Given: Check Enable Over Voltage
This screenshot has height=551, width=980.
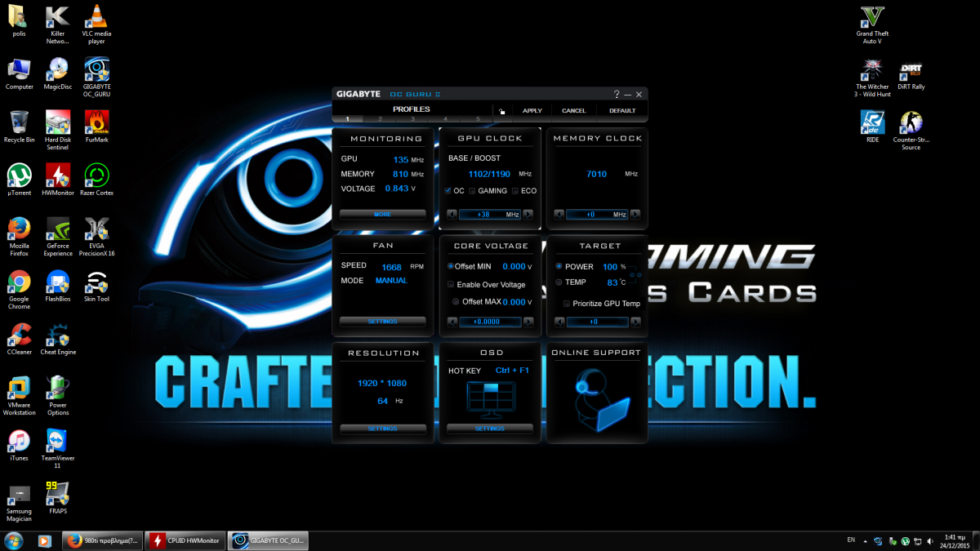Looking at the screenshot, I should click(451, 284).
